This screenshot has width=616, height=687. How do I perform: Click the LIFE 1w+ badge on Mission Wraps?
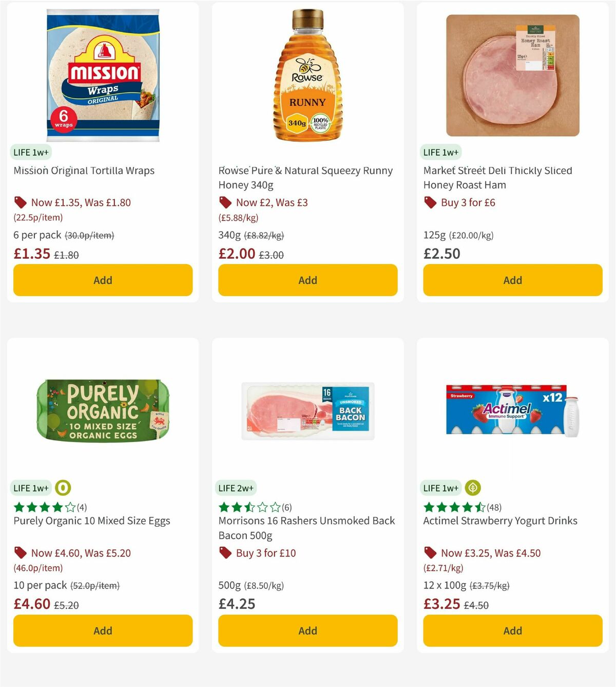click(31, 152)
